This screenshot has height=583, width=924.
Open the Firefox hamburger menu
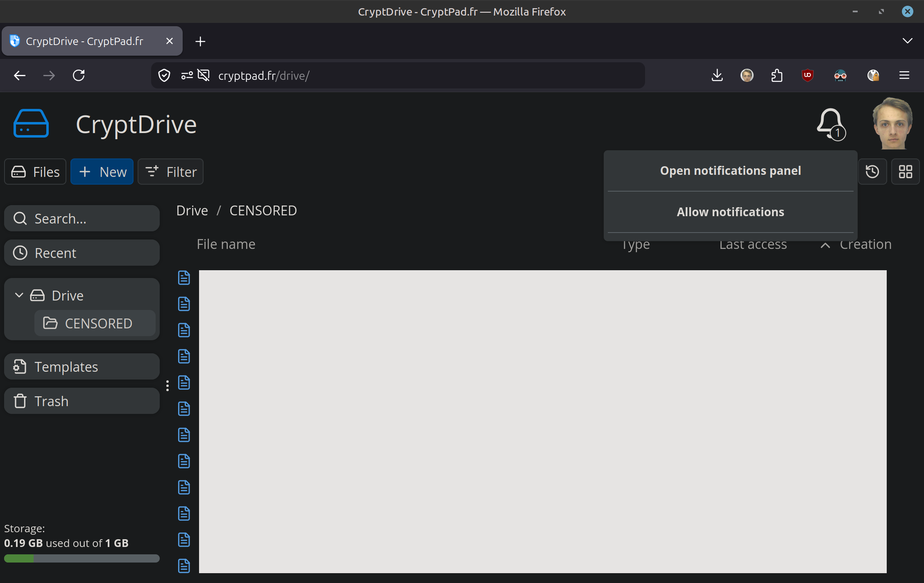pyautogui.click(x=904, y=75)
